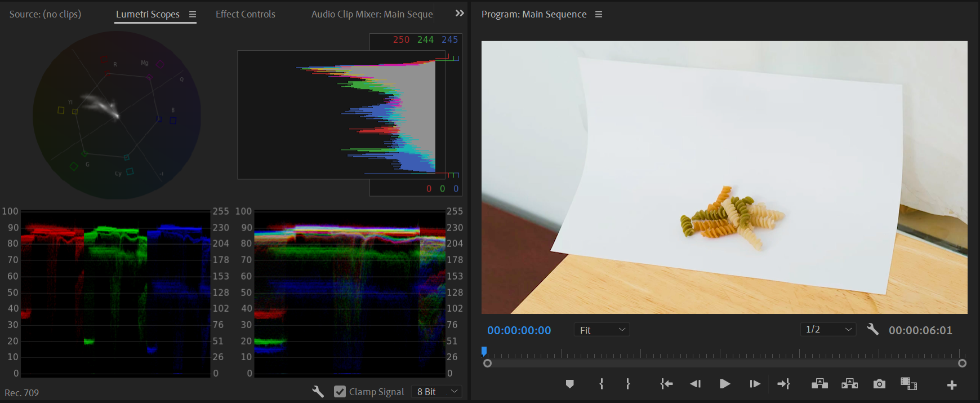Viewport: 980px width, 403px height.
Task: Switch to Source (no clips) tab
Action: pos(45,14)
